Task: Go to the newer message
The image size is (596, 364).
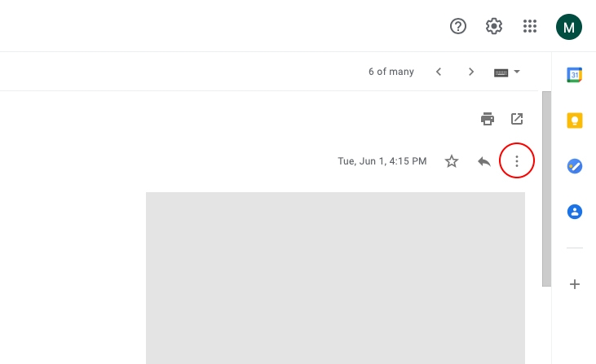Action: pyautogui.click(x=439, y=72)
